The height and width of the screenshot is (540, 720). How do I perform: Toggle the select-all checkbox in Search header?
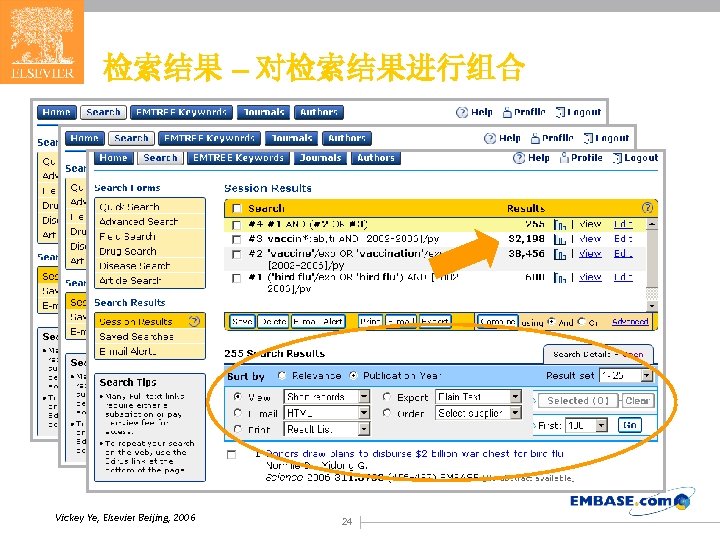237,208
